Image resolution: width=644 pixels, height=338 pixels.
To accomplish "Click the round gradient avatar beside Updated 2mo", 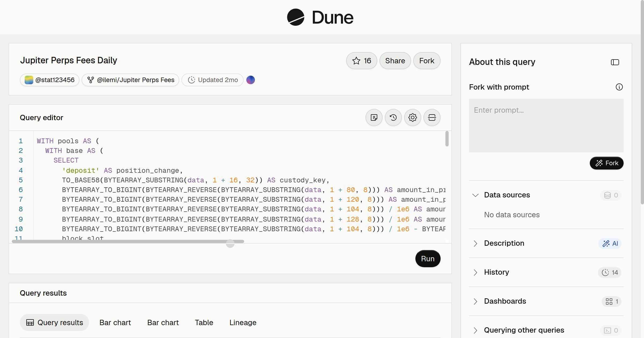I will click(x=250, y=80).
